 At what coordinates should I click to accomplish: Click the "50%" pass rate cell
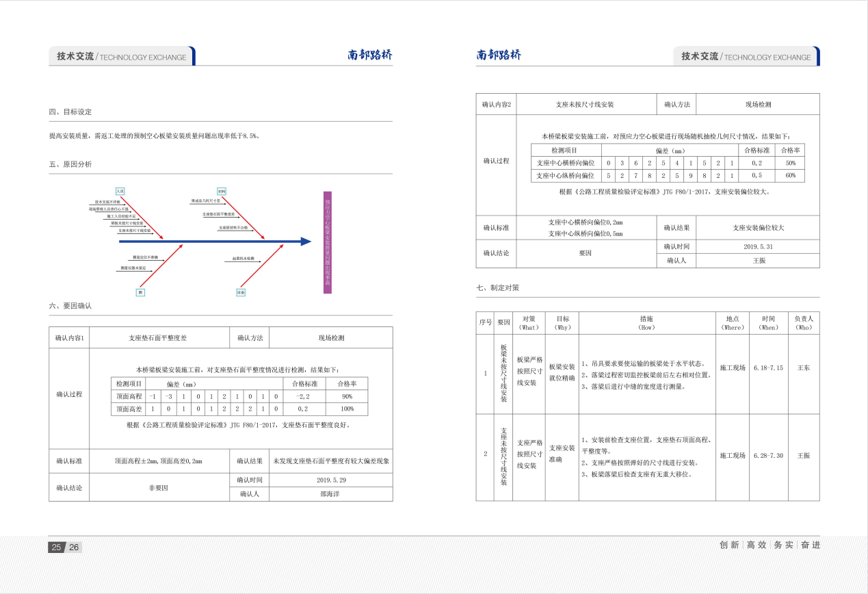click(x=791, y=163)
